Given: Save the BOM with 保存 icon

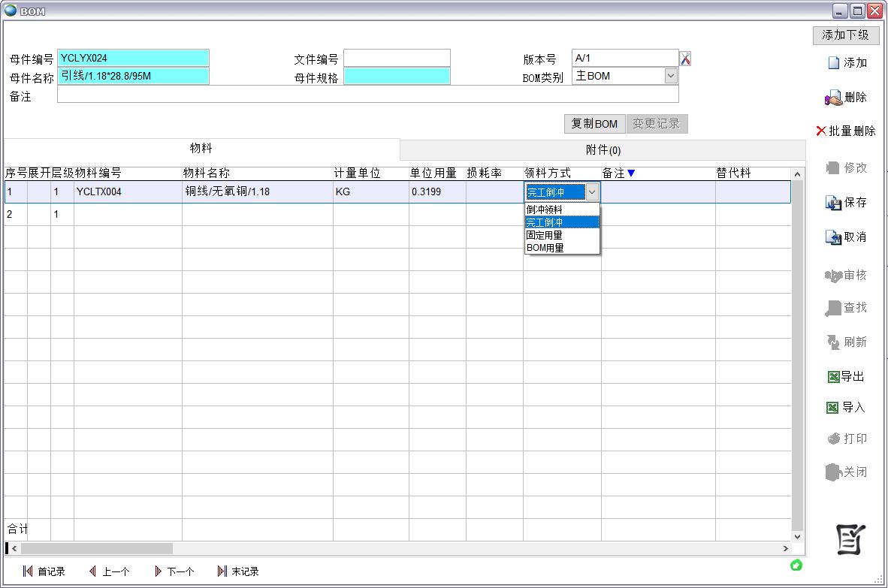Looking at the screenshot, I should (x=833, y=203).
